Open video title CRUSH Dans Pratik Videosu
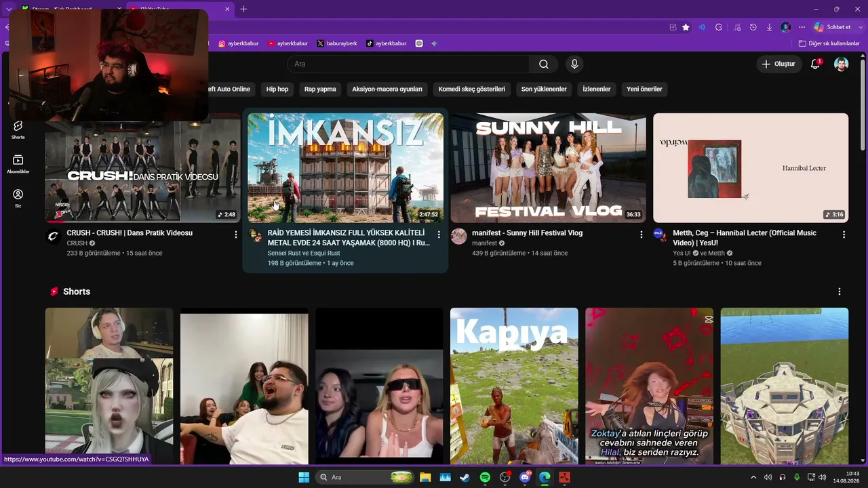The image size is (868, 488). click(130, 233)
